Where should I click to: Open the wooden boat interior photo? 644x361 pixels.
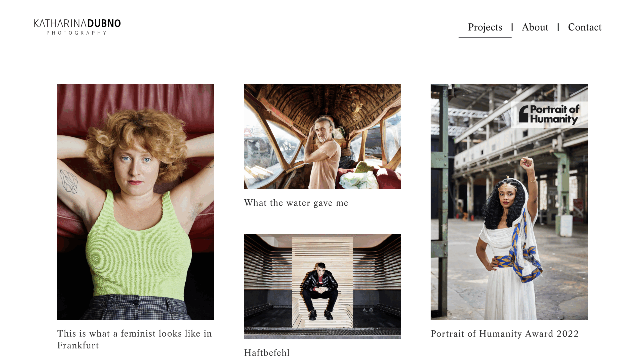pos(322,137)
